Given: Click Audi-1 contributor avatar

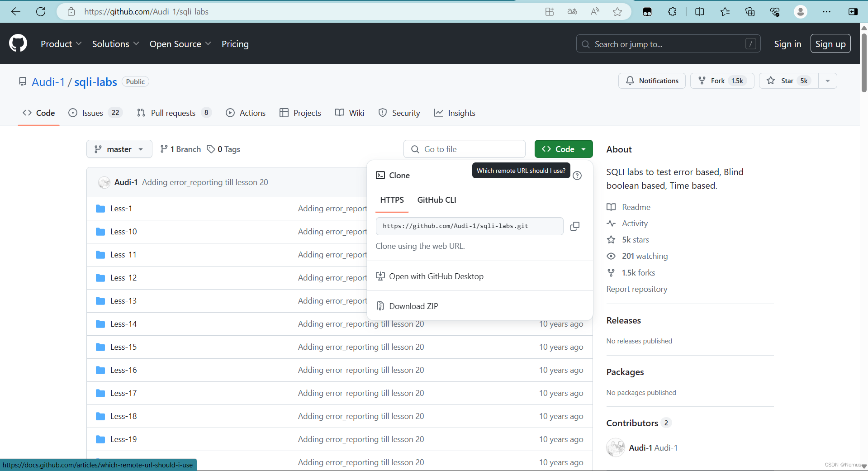Looking at the screenshot, I should [616, 447].
